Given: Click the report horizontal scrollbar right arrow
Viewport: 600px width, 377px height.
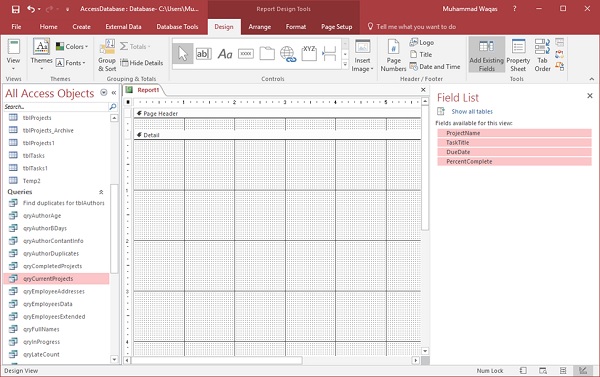Looking at the screenshot, I should 416,361.
